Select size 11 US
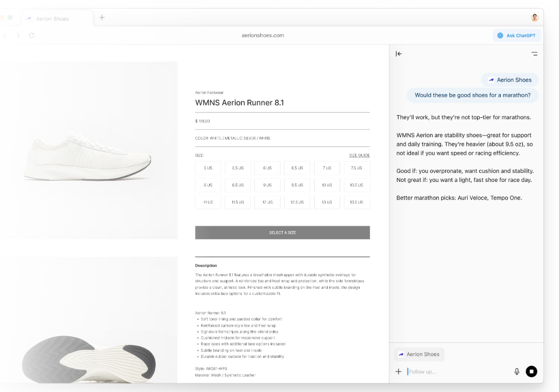The width and height of the screenshot is (559, 392). [x=208, y=202]
